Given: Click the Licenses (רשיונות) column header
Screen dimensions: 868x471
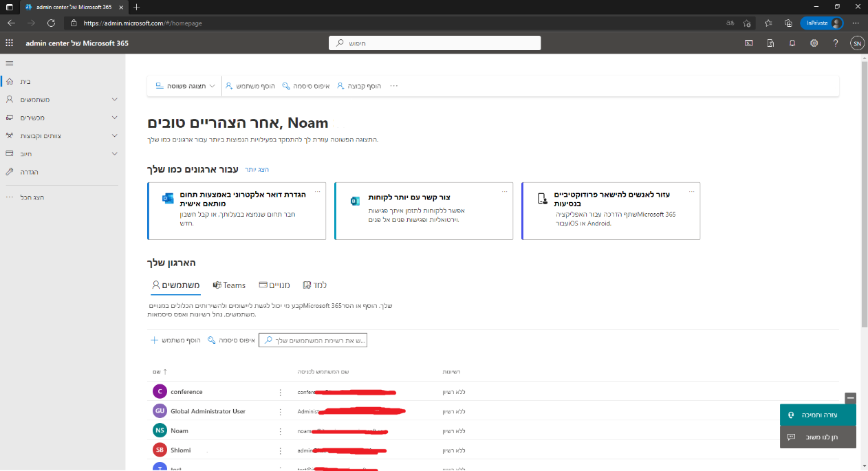Looking at the screenshot, I should click(451, 372).
